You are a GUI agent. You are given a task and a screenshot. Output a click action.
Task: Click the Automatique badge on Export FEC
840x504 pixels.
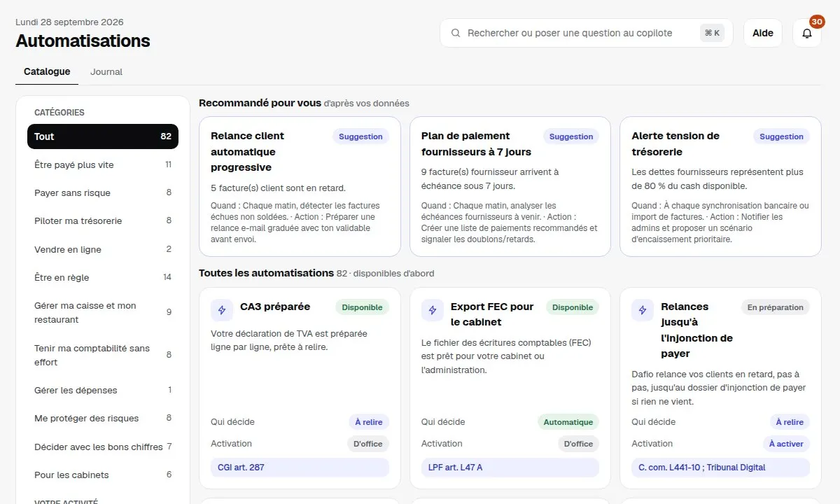pos(568,422)
